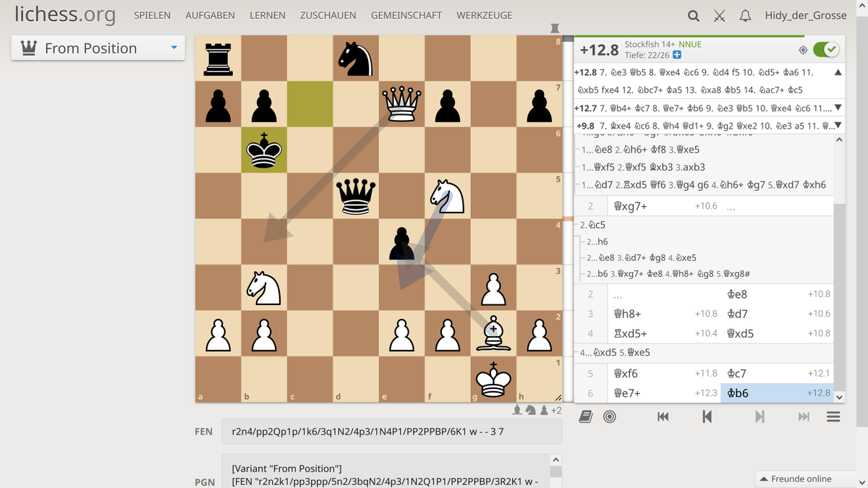This screenshot has height=488, width=868.
Task: Open the analysis hamburger menu icon
Action: point(833,417)
